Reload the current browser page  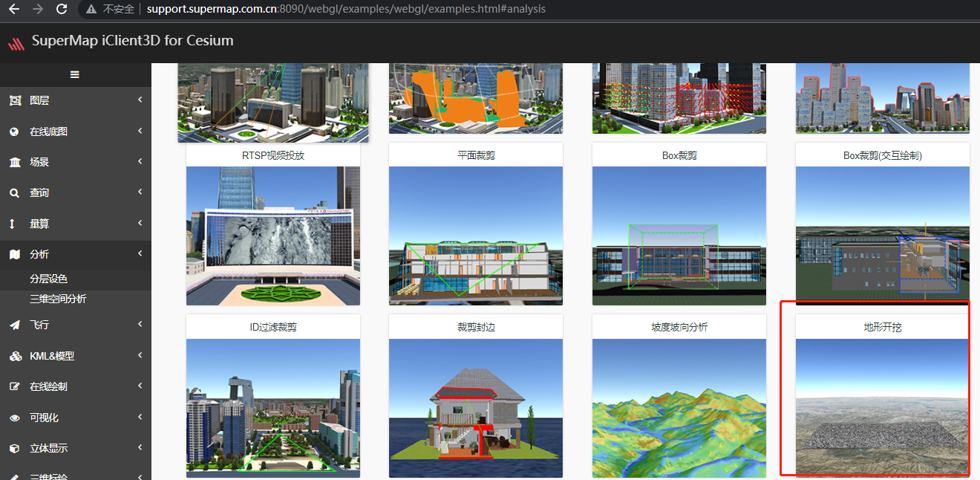coord(62,10)
